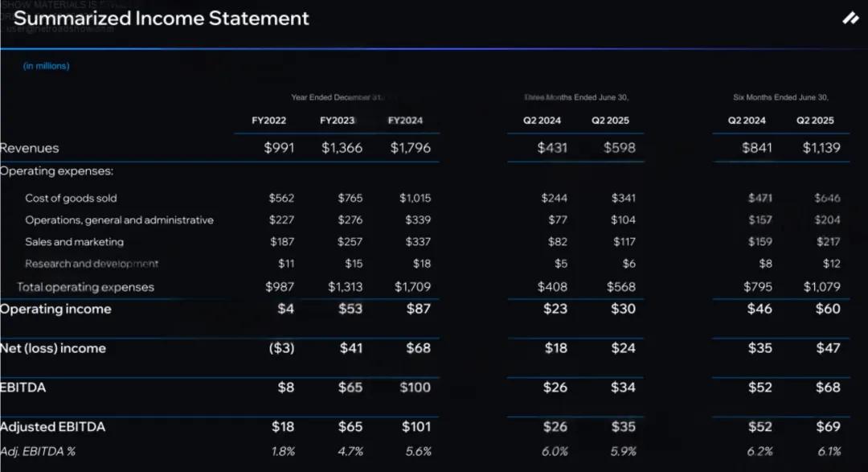Select the "Research and development" row label
The width and height of the screenshot is (868, 472).
92,264
